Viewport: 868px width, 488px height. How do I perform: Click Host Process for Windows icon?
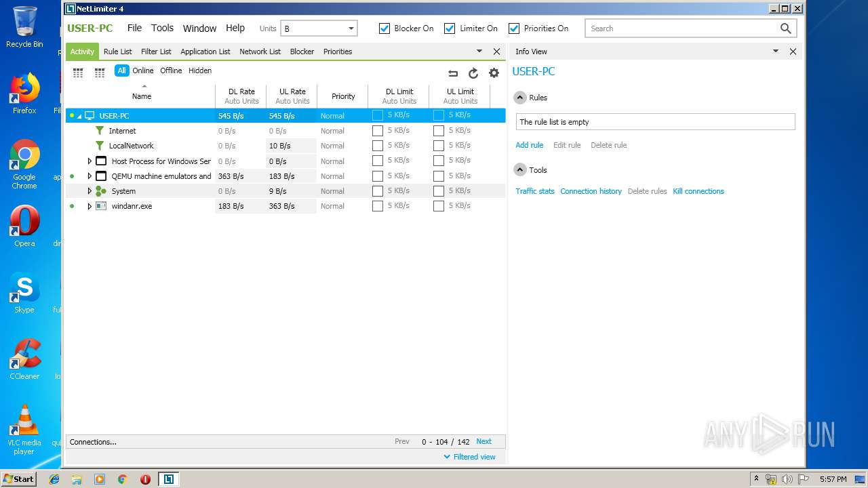pos(101,161)
